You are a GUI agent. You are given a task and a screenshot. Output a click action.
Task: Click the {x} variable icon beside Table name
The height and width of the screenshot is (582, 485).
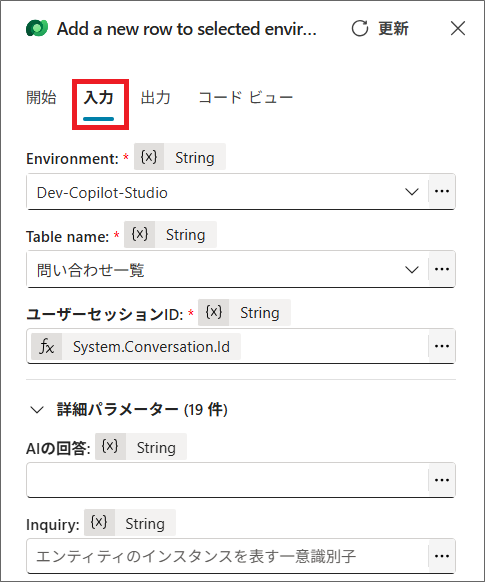tap(140, 235)
